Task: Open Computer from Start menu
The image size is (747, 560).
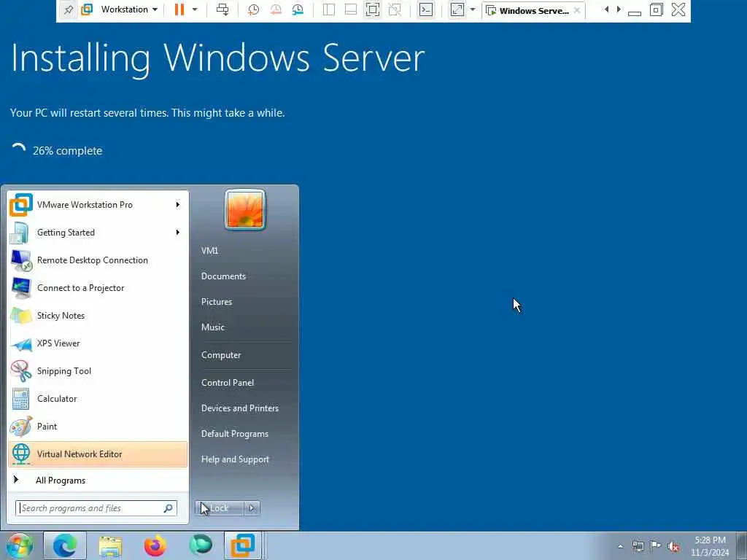Action: 221,355
